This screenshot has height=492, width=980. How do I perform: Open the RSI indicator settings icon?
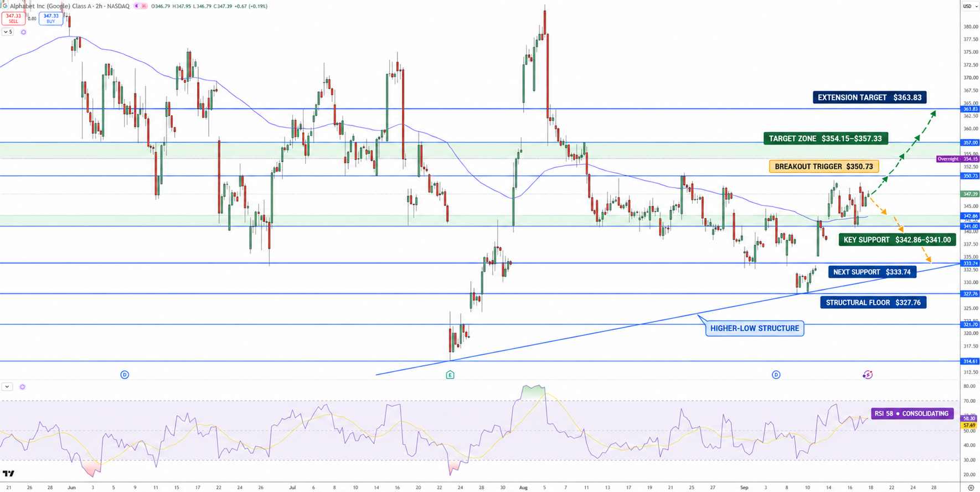[23, 387]
